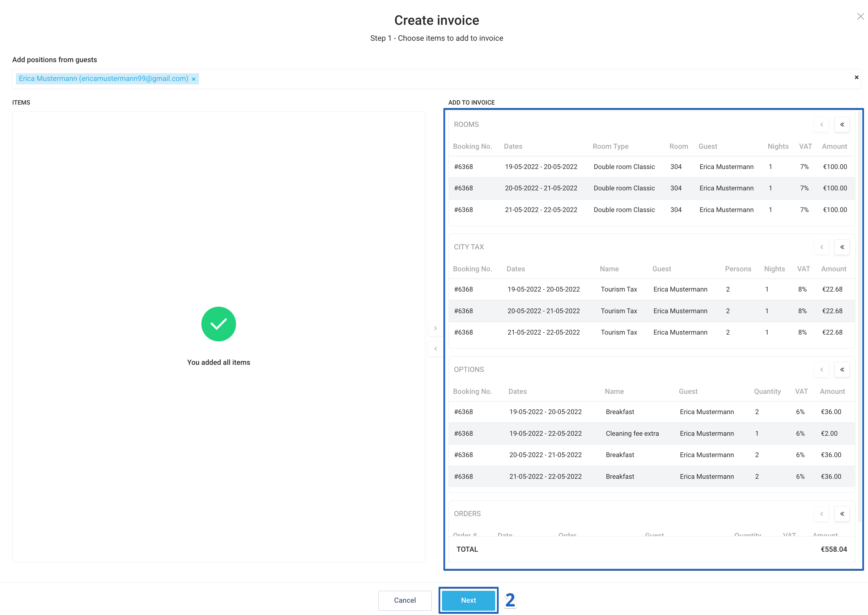Remove one item in ORDERS section
This screenshot has width=868, height=615.
point(822,514)
